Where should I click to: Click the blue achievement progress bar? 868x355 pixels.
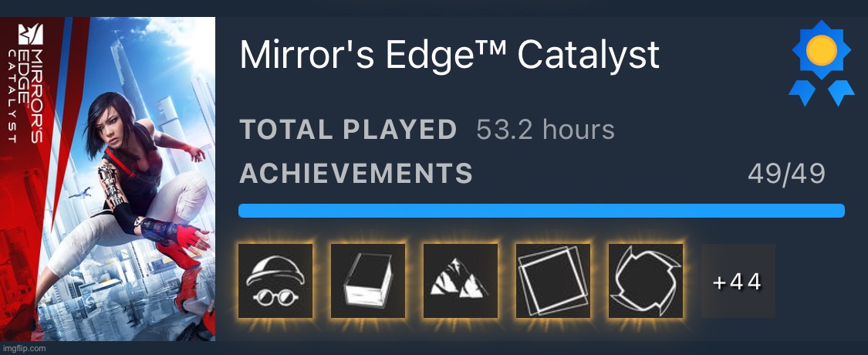pyautogui.click(x=542, y=211)
